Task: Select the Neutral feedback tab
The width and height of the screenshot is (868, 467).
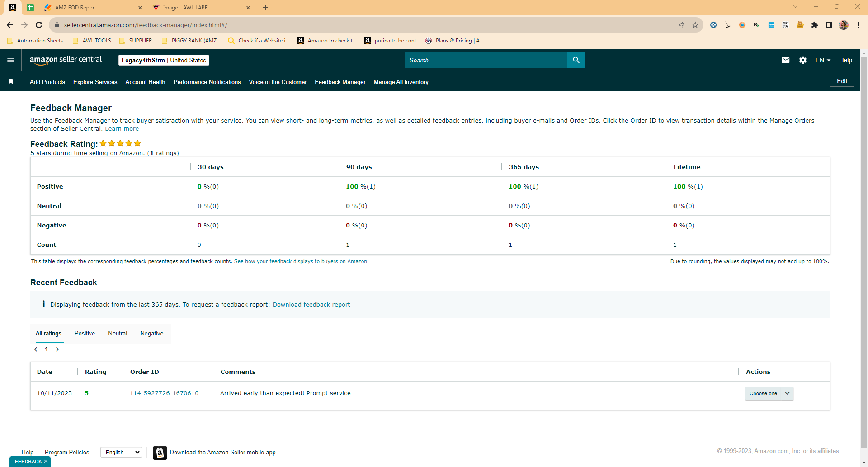Action: tap(118, 334)
